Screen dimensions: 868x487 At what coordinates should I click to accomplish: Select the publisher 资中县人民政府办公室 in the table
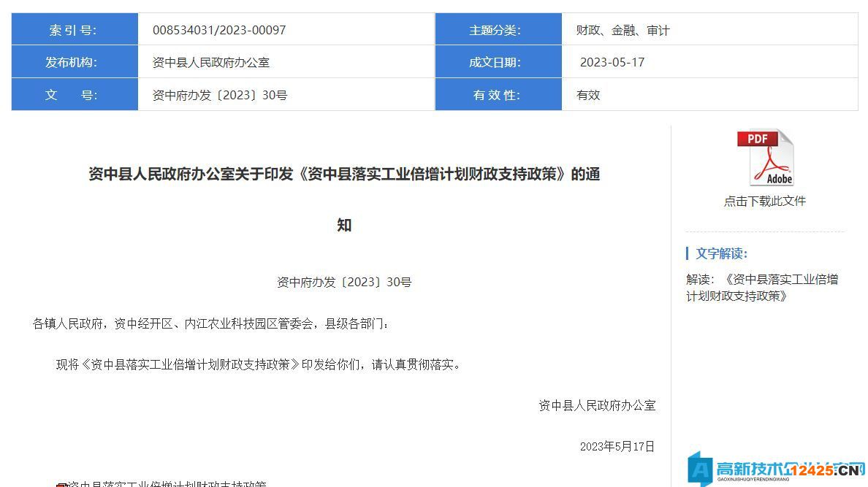click(211, 63)
